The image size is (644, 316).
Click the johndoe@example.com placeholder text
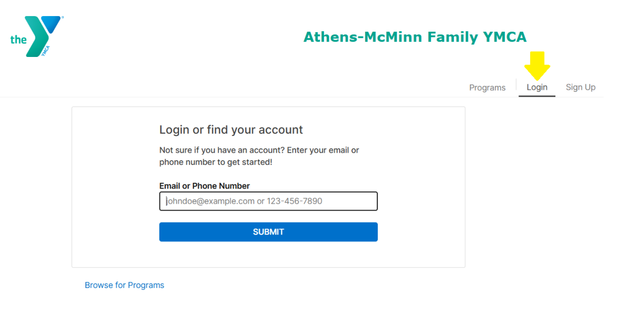[210, 202]
